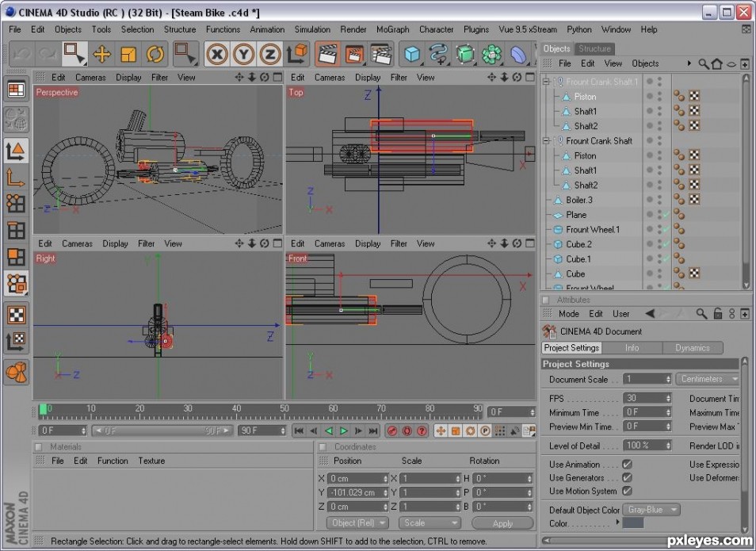Open Cameras menu in Perspective viewport
The height and width of the screenshot is (551, 756).
(x=90, y=77)
